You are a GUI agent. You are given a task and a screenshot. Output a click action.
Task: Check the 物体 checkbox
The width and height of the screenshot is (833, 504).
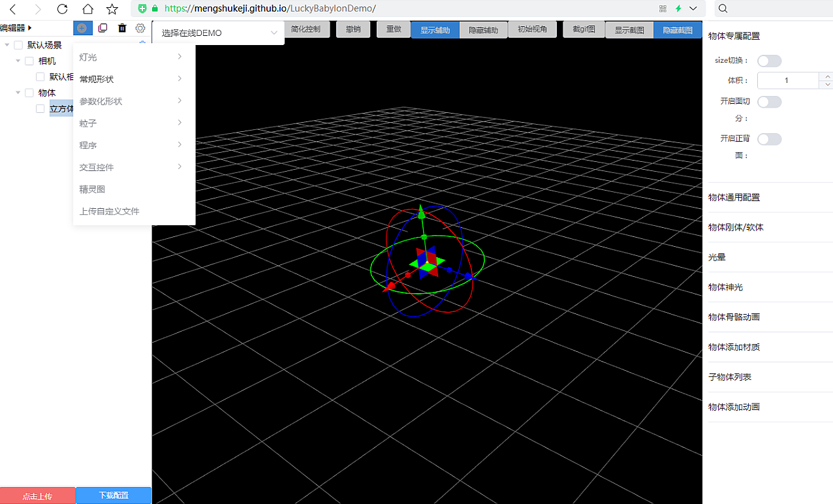[29, 93]
